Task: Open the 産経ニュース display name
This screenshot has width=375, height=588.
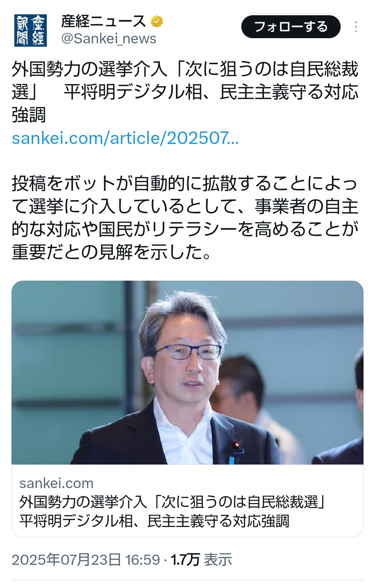Action: [x=103, y=22]
